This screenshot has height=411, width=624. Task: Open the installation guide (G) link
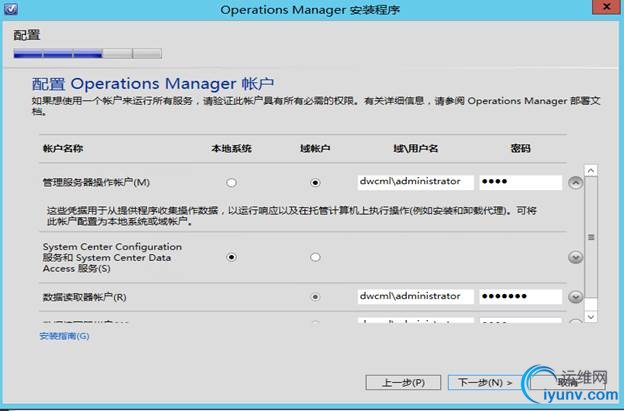click(64, 336)
